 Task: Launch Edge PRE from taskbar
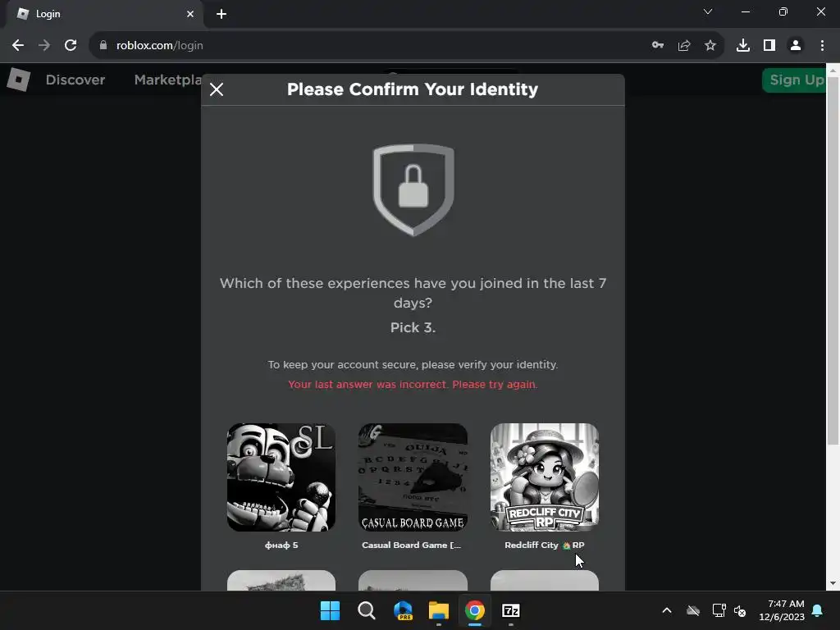point(403,610)
